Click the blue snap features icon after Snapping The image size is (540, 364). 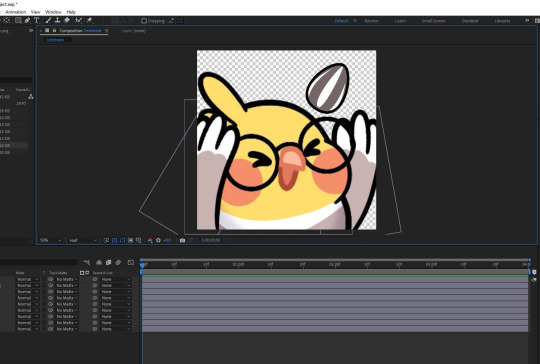(180, 21)
